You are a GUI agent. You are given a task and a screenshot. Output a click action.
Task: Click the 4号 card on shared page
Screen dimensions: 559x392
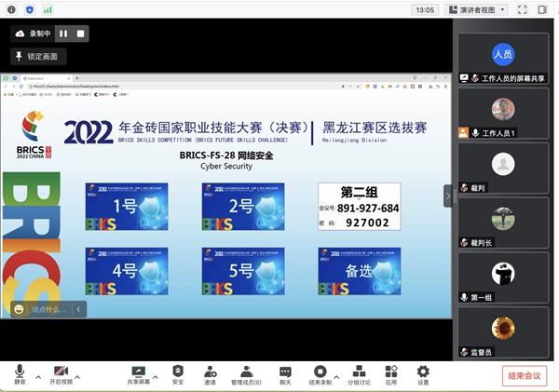(x=127, y=271)
